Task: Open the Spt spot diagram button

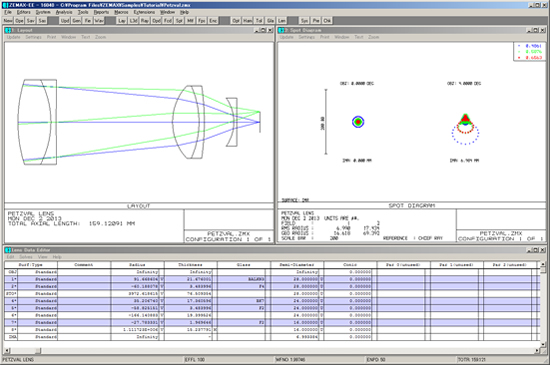Action: pos(179,21)
